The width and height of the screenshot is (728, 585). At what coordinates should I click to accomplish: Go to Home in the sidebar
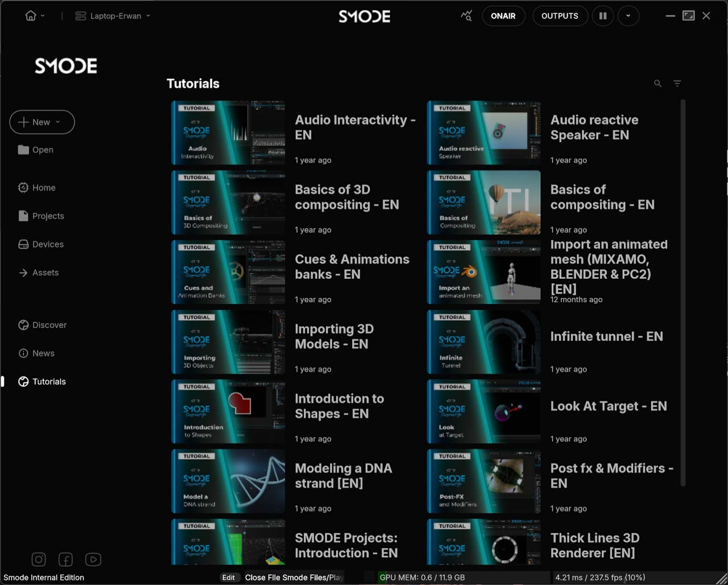[x=37, y=188]
